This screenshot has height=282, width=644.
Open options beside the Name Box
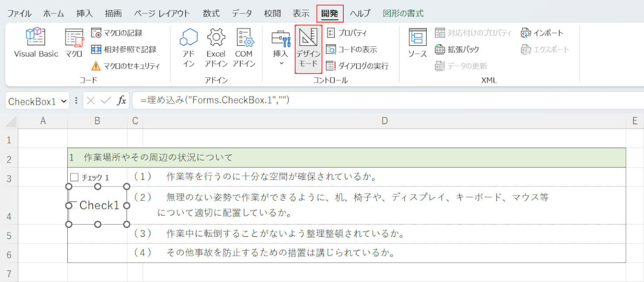(x=76, y=101)
